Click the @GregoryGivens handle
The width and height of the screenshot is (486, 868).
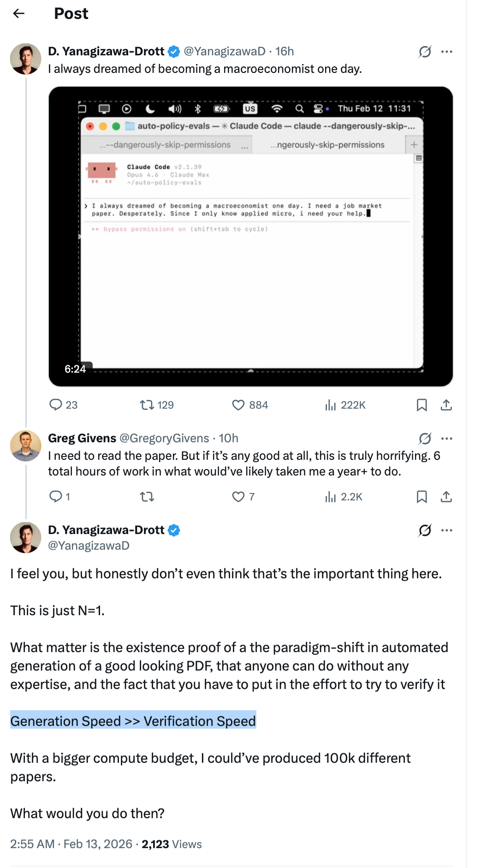tap(164, 438)
